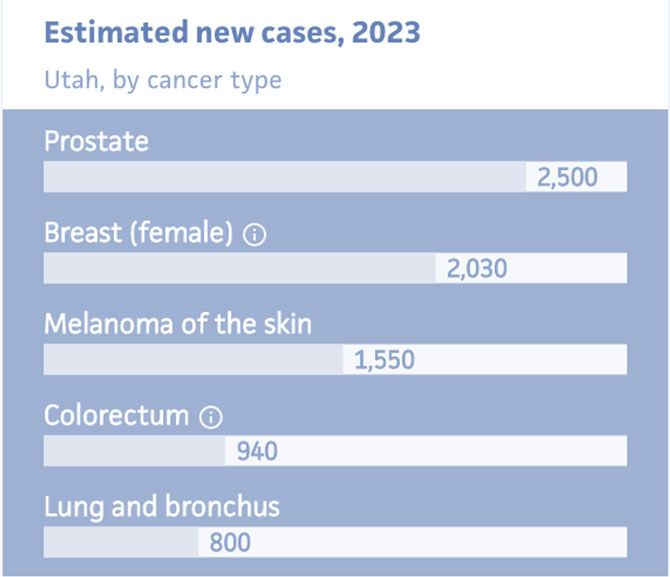Click the filled Lung and bronchus bar
The image size is (670, 577).
coord(120,543)
